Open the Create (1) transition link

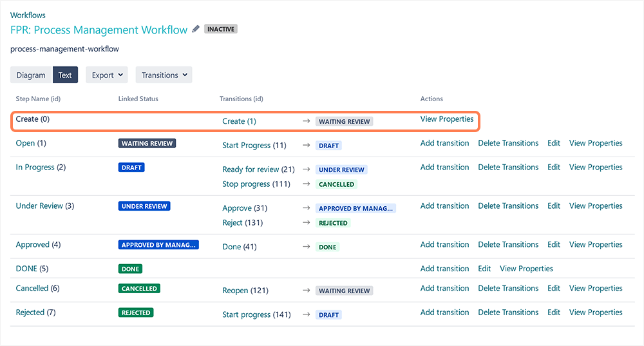[239, 121]
